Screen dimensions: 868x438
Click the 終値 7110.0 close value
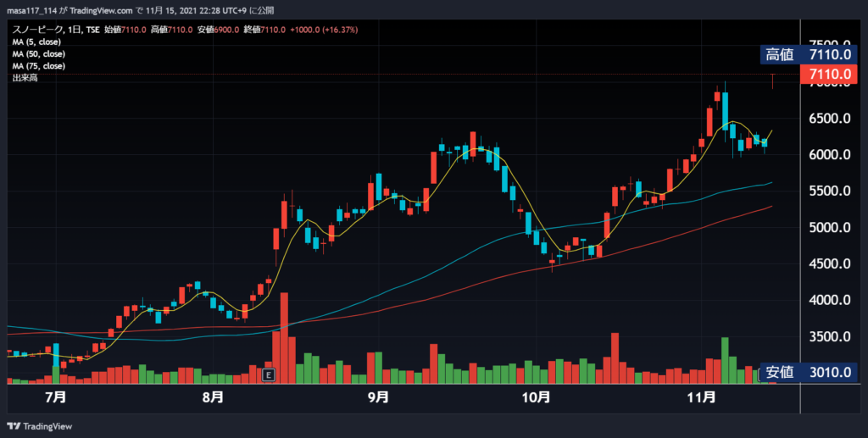tap(264, 30)
